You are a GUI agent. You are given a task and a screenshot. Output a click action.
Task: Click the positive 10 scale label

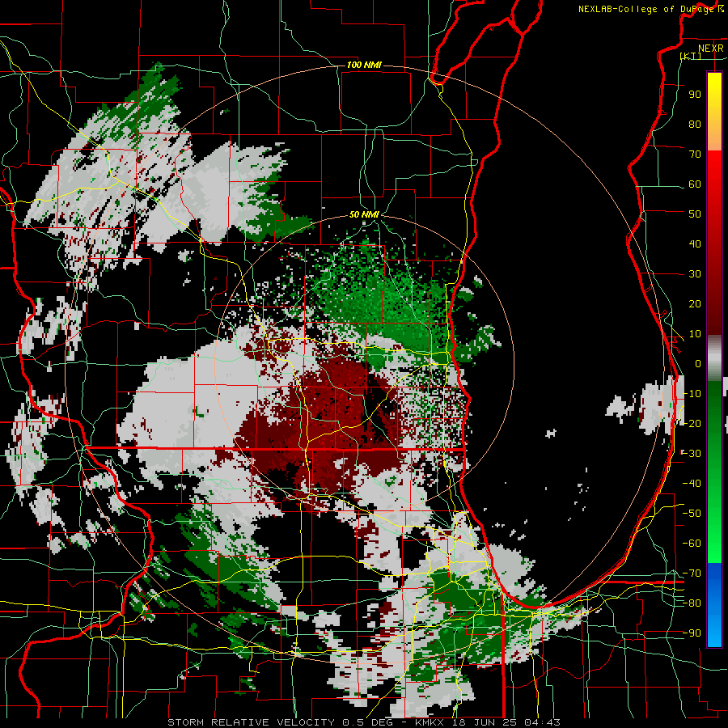695,334
